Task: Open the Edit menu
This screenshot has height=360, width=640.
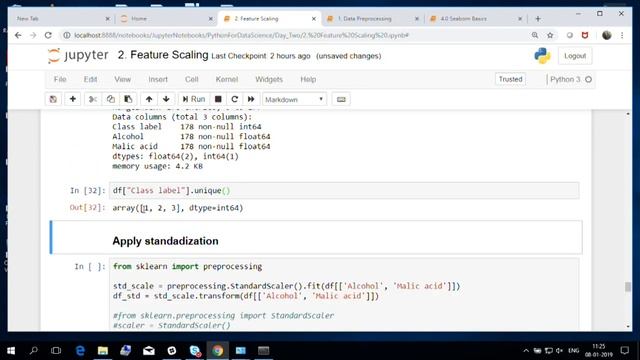Action: tap(90, 79)
